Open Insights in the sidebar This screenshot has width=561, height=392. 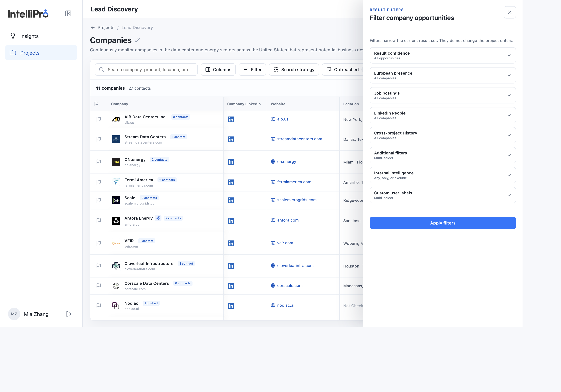(x=41, y=36)
